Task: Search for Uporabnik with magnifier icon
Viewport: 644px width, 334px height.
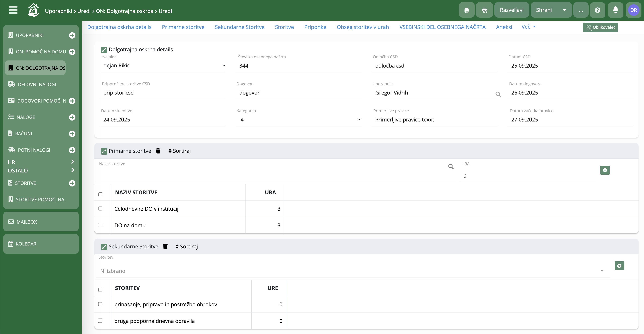Action: (498, 94)
